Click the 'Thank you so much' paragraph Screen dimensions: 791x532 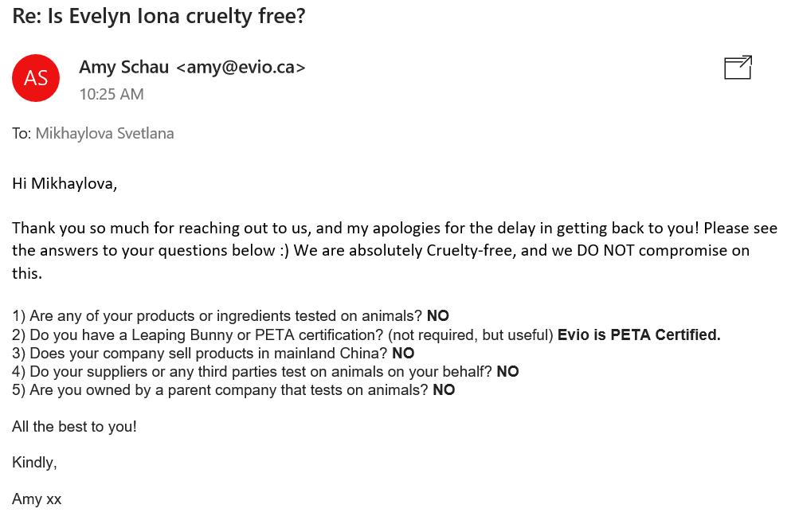(394, 251)
